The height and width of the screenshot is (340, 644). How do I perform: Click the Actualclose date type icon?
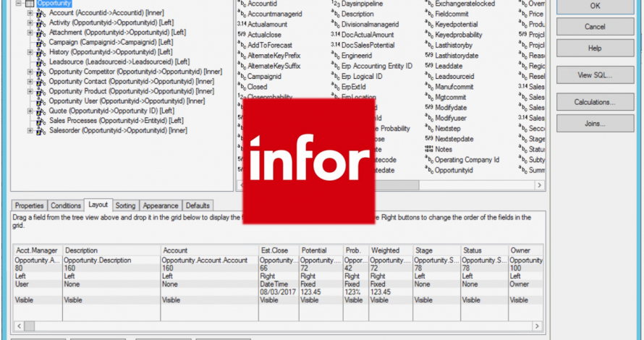pyautogui.click(x=242, y=35)
